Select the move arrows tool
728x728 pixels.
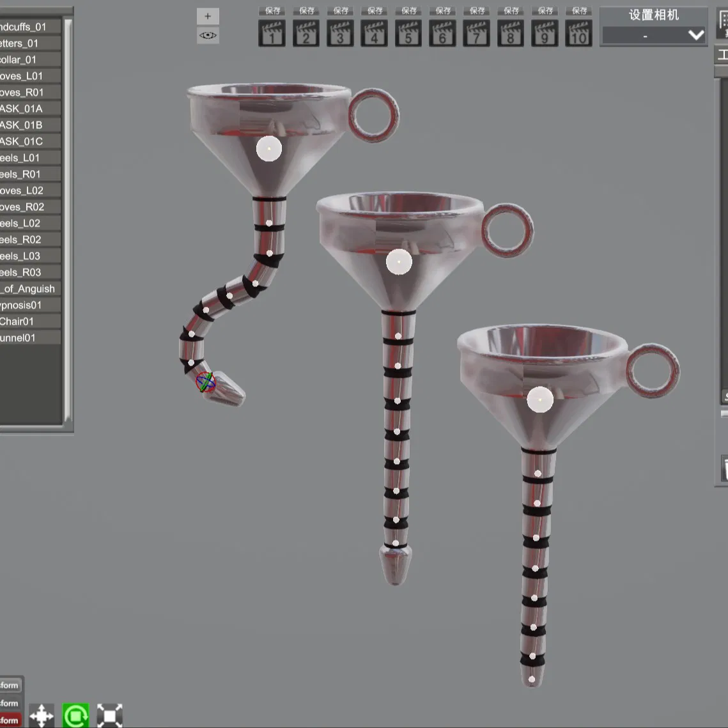[42, 715]
